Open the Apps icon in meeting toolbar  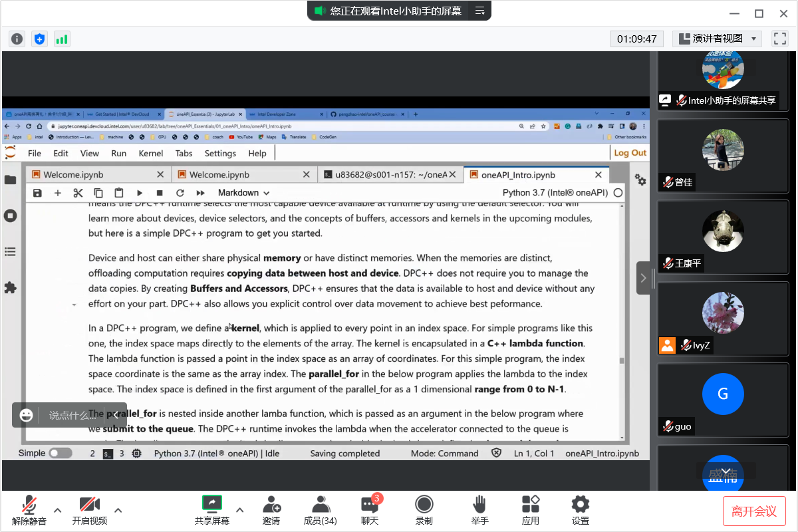(x=530, y=504)
